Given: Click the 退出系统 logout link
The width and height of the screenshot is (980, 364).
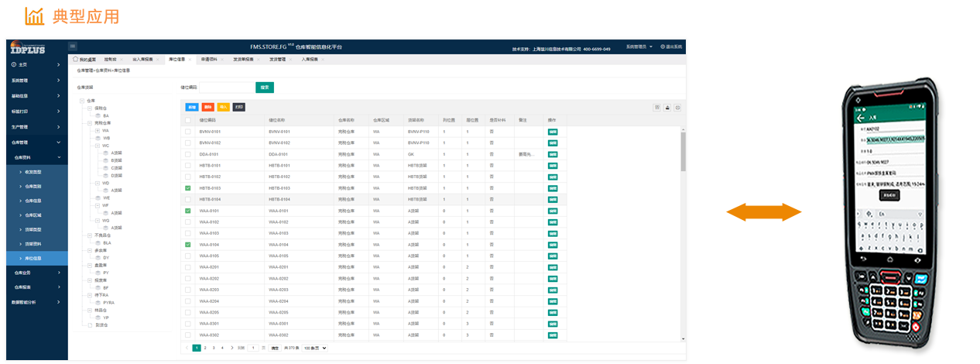Looking at the screenshot, I should (x=671, y=47).
